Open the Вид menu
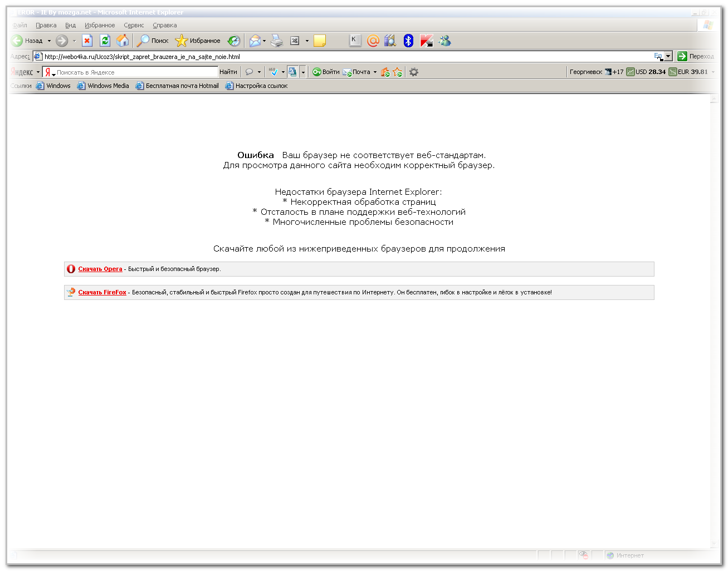Screen dimensions: 728x571 point(70,25)
